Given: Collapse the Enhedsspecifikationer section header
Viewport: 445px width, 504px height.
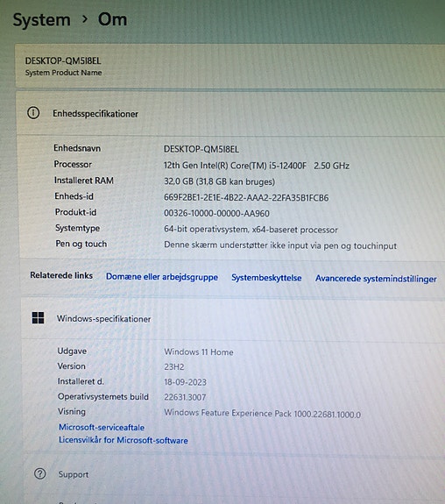Looking at the screenshot, I should point(230,113).
